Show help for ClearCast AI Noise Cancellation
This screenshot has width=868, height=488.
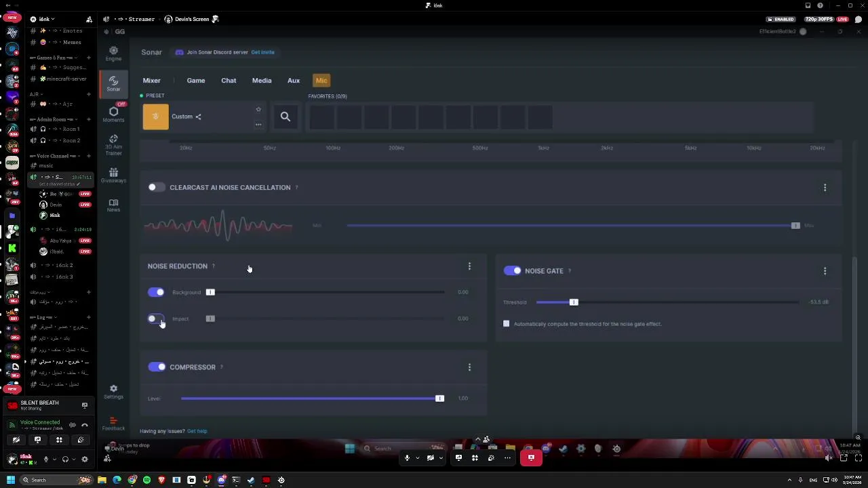(x=296, y=188)
